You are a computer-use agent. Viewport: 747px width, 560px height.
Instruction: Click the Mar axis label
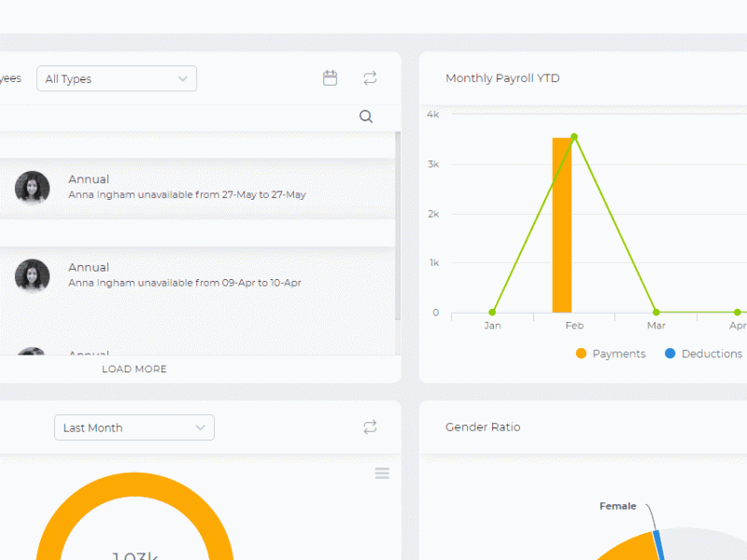point(656,326)
